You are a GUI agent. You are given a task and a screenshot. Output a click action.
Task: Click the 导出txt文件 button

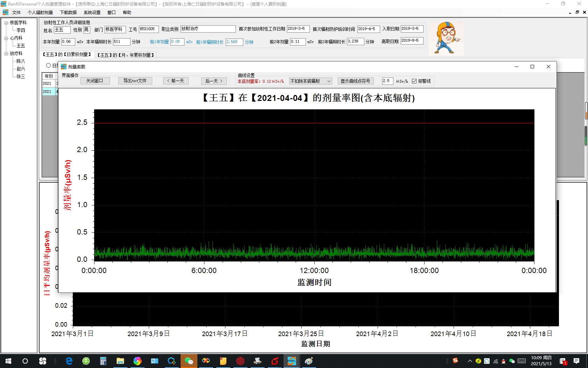coord(135,81)
